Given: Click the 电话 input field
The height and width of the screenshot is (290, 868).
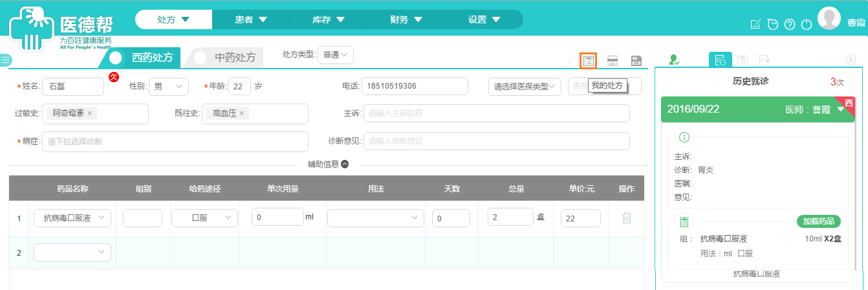Looking at the screenshot, I should (x=415, y=86).
